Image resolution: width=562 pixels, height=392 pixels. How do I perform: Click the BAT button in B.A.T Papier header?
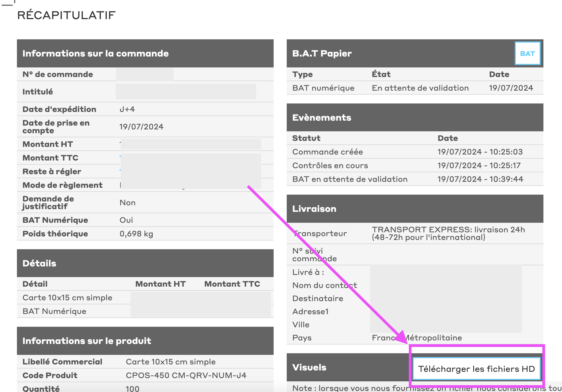[527, 54]
